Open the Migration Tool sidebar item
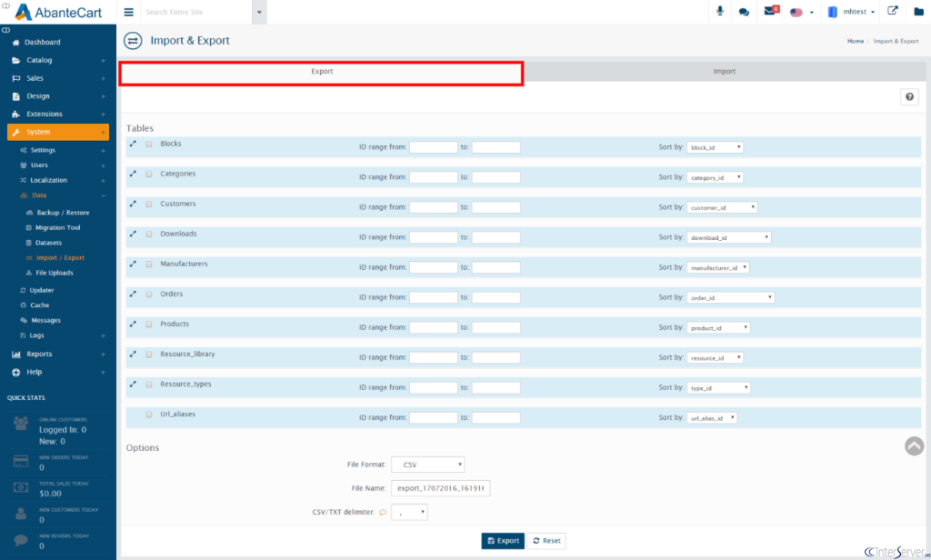931x560 pixels. 57,227
